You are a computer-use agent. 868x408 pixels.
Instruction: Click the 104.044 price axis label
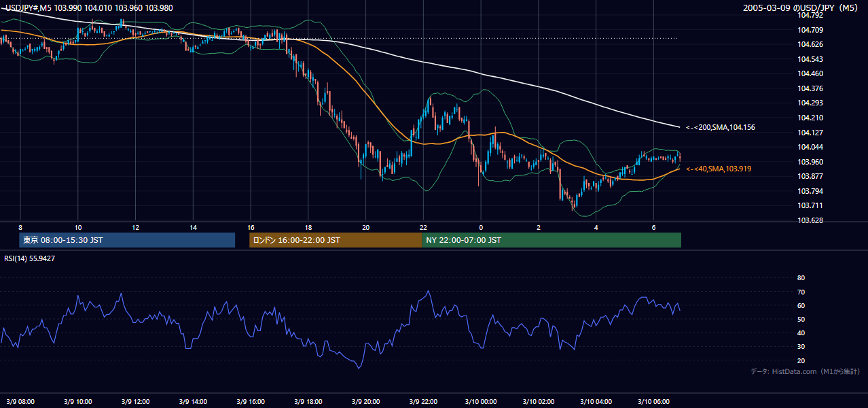[810, 147]
